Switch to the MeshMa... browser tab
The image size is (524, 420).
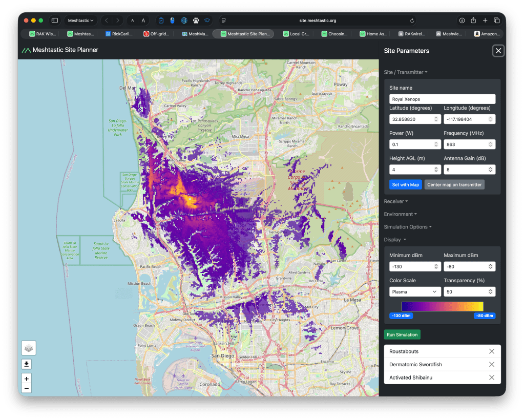click(x=195, y=34)
